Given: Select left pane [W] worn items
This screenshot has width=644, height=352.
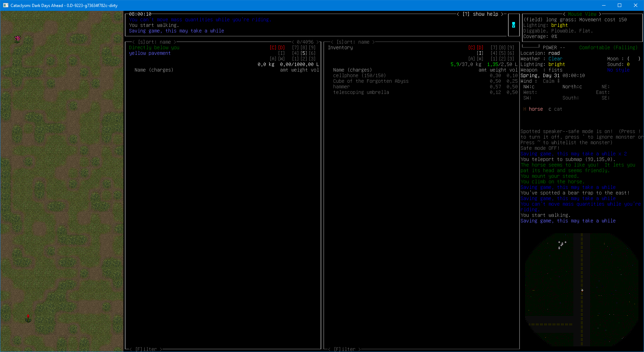Looking at the screenshot, I should 281,59.
